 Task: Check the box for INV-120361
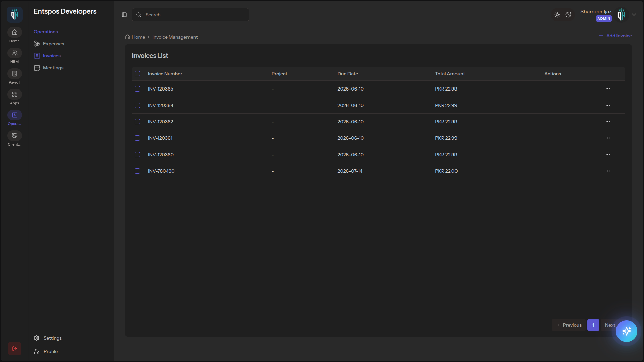(137, 138)
